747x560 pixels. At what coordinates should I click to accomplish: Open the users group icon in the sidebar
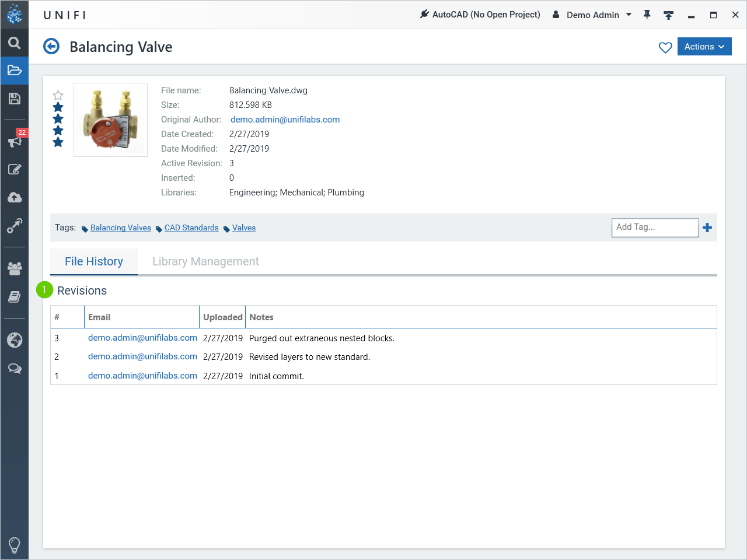coord(15,268)
